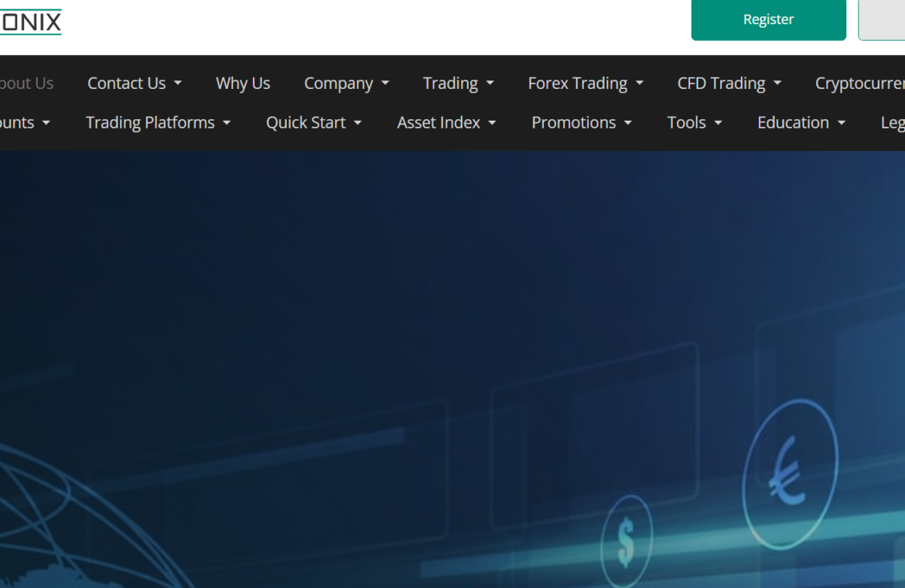Open the Tools menu
Screen dimensions: 905x588
[x=695, y=123]
